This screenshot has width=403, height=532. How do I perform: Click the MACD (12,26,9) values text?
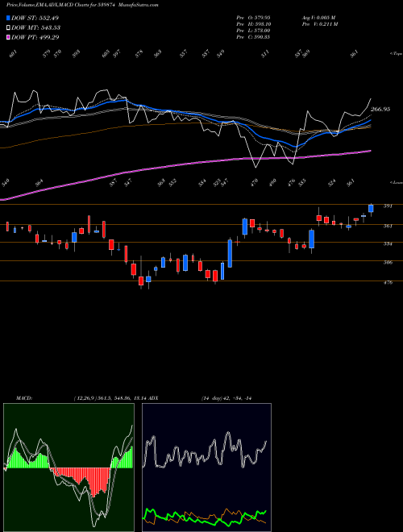110,398
